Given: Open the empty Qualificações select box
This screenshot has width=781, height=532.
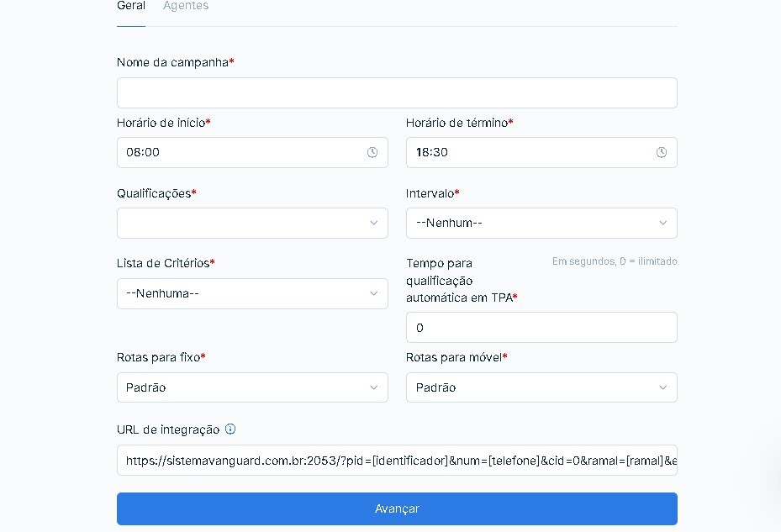Looking at the screenshot, I should [252, 224].
